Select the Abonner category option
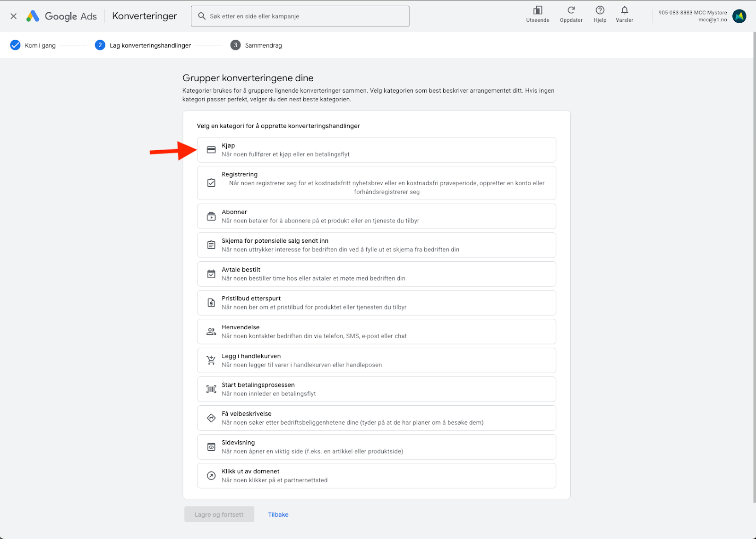The height and width of the screenshot is (539, 756). pyautogui.click(x=376, y=216)
